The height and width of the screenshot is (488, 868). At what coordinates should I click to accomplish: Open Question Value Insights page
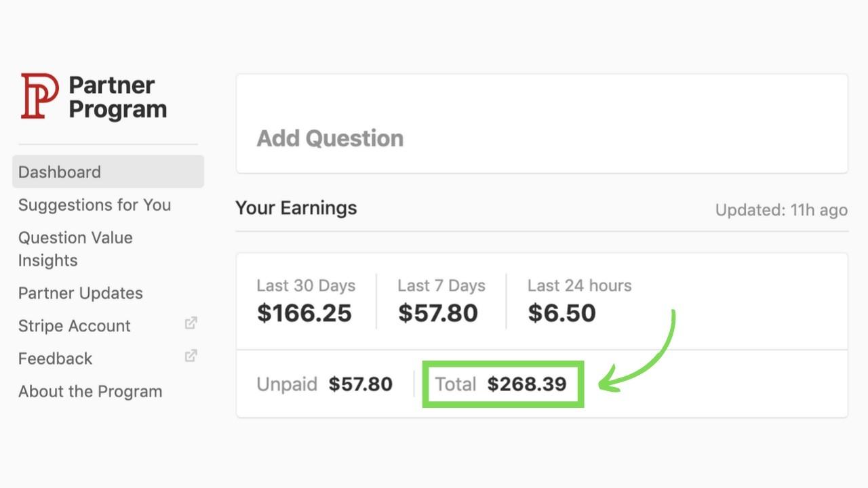(75, 249)
